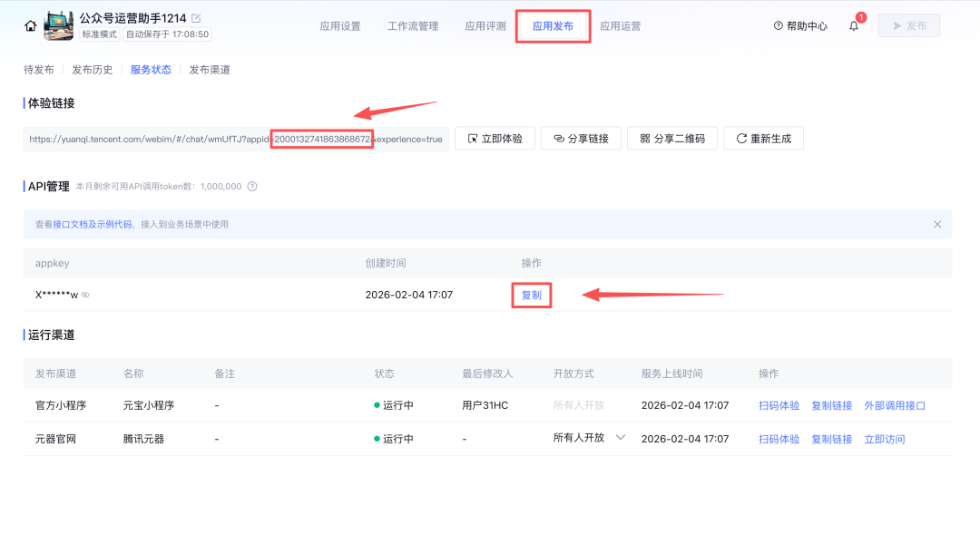Open the 发布历史 sub-tab
The image size is (980, 534).
92,70
